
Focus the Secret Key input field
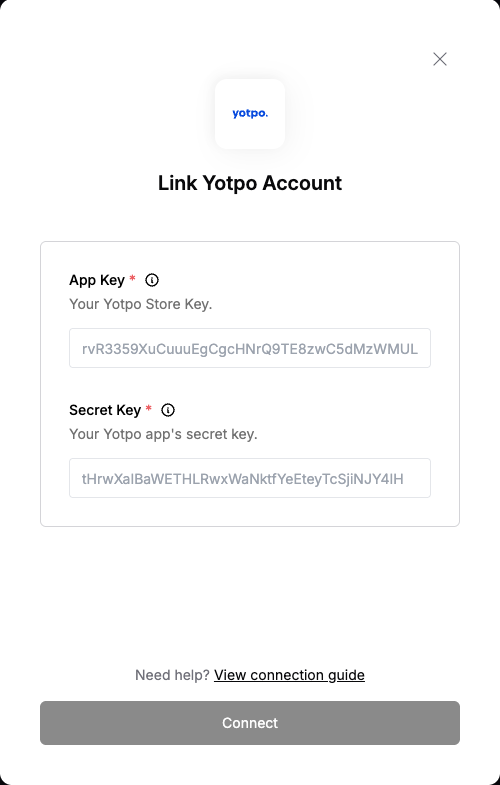pos(250,478)
